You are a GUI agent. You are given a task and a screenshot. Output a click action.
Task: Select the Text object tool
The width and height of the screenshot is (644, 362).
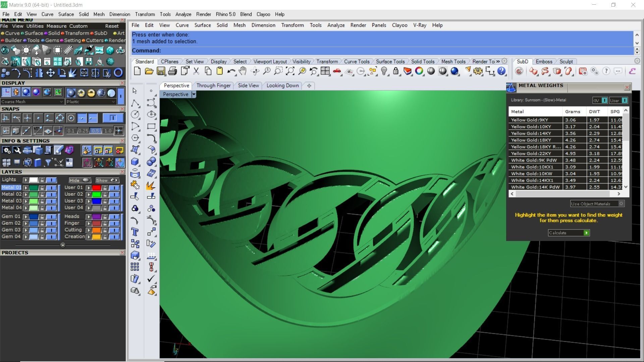tap(135, 232)
